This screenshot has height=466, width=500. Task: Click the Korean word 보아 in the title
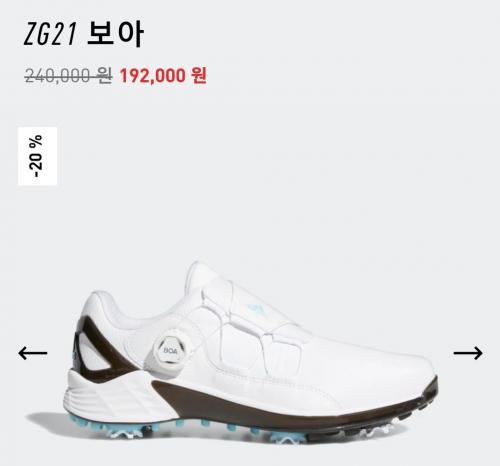[115, 33]
